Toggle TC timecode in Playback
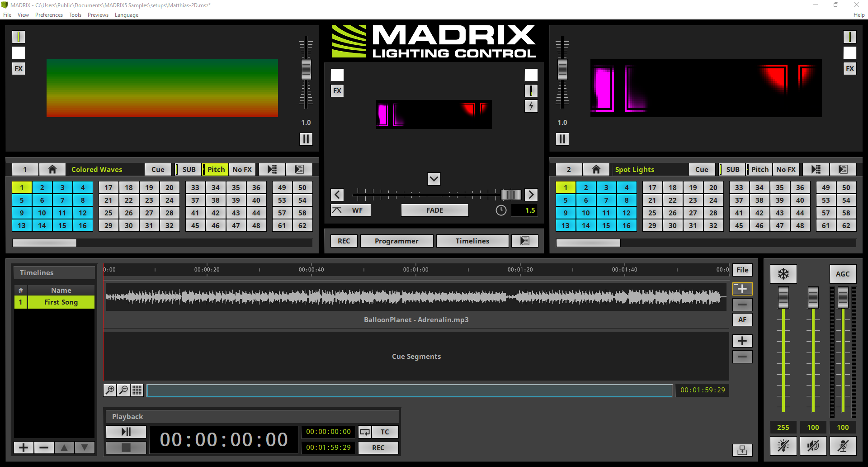868x467 pixels. click(385, 432)
